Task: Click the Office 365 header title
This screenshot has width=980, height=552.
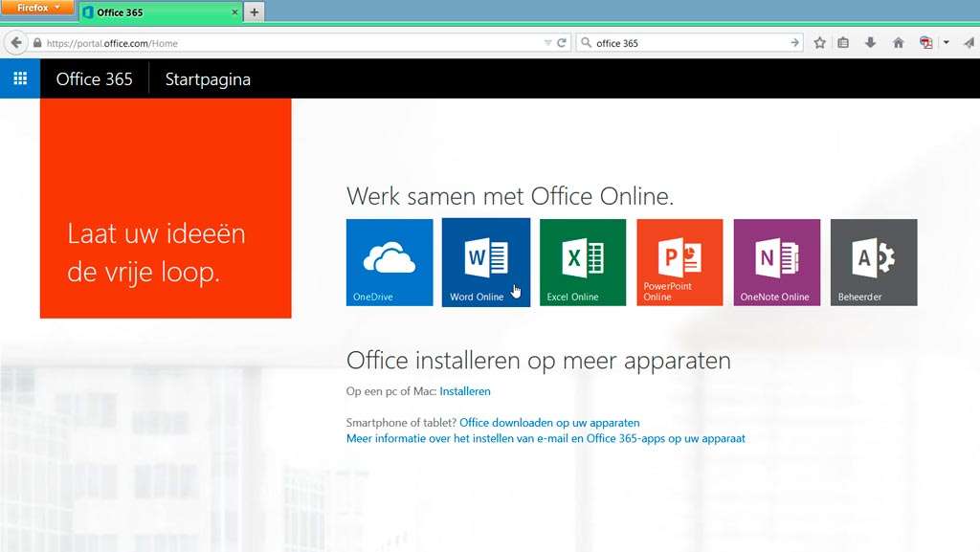Action: (x=95, y=79)
